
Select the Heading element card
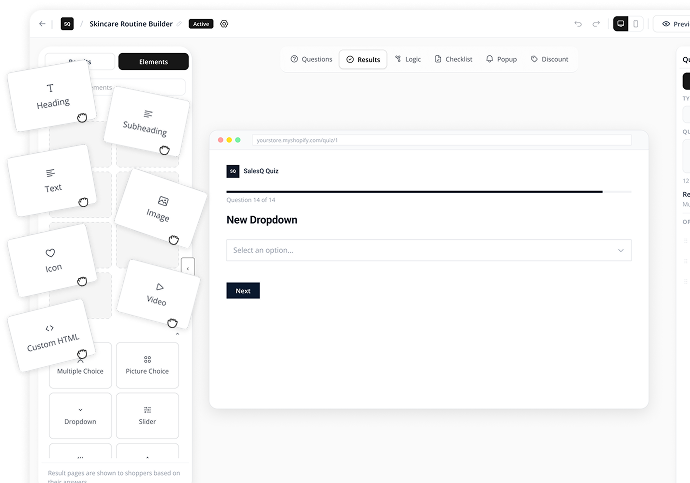pyautogui.click(x=52, y=96)
